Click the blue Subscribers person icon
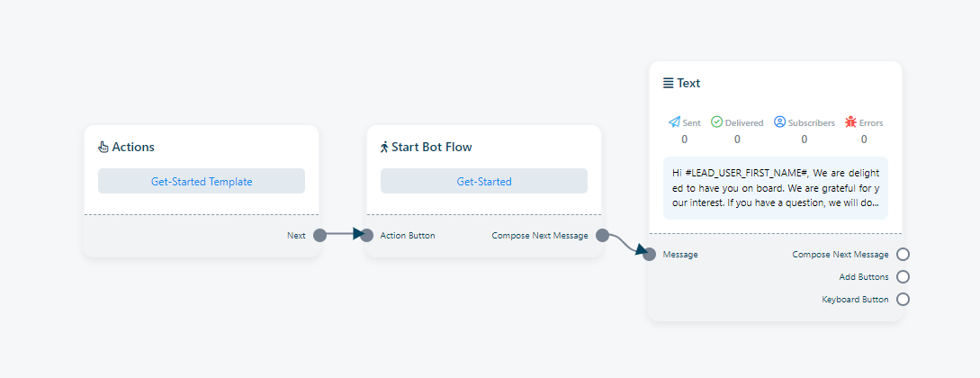Image resolution: width=980 pixels, height=378 pixels. [x=779, y=122]
